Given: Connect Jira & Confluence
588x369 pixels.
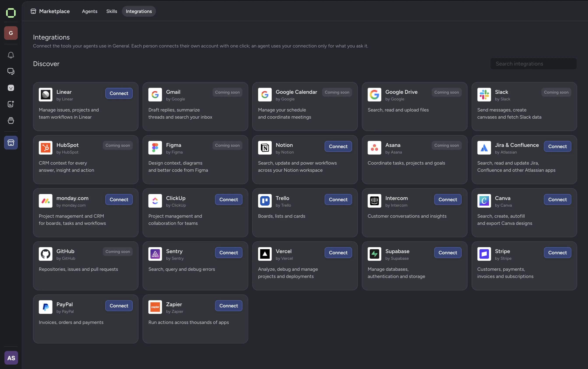Looking at the screenshot, I should pos(557,146).
